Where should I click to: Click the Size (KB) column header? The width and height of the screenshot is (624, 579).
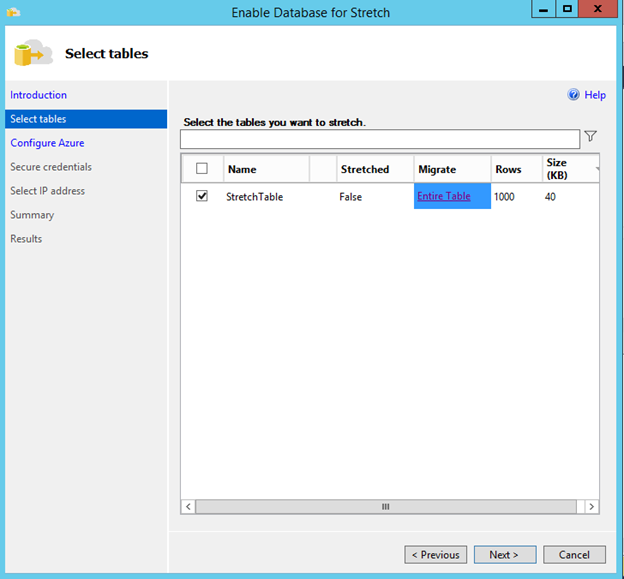tap(571, 169)
